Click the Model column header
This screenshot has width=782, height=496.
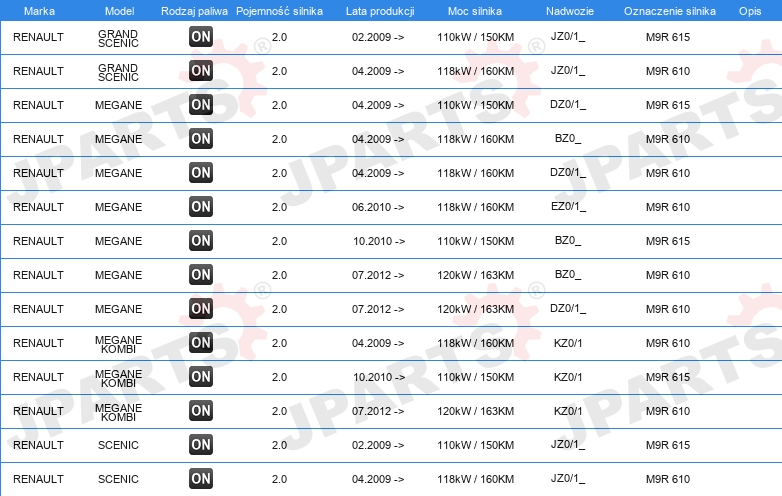point(120,11)
